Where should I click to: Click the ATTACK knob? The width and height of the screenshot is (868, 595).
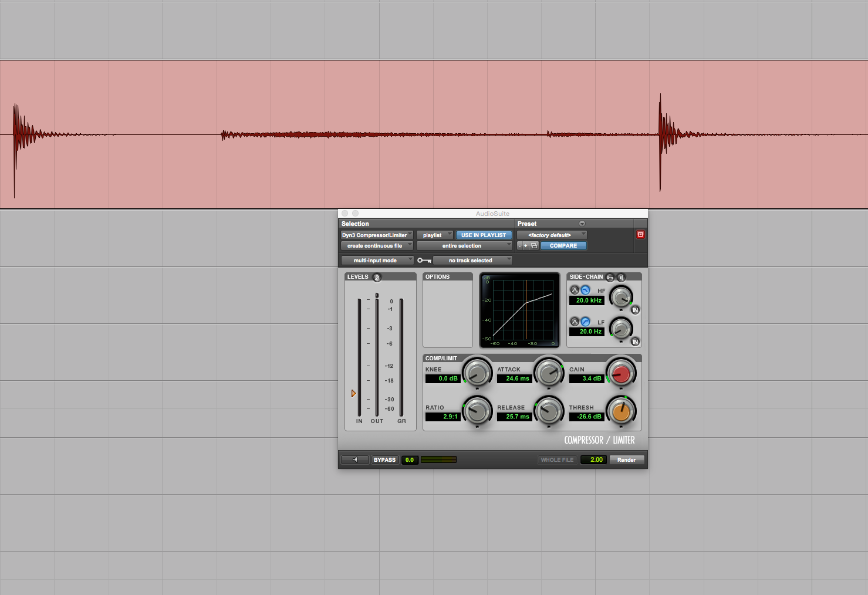click(x=549, y=373)
